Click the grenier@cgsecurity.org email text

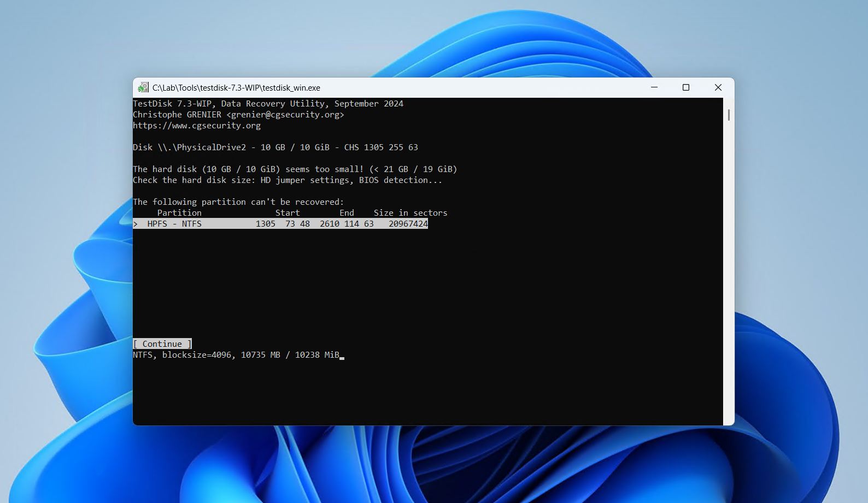click(285, 114)
